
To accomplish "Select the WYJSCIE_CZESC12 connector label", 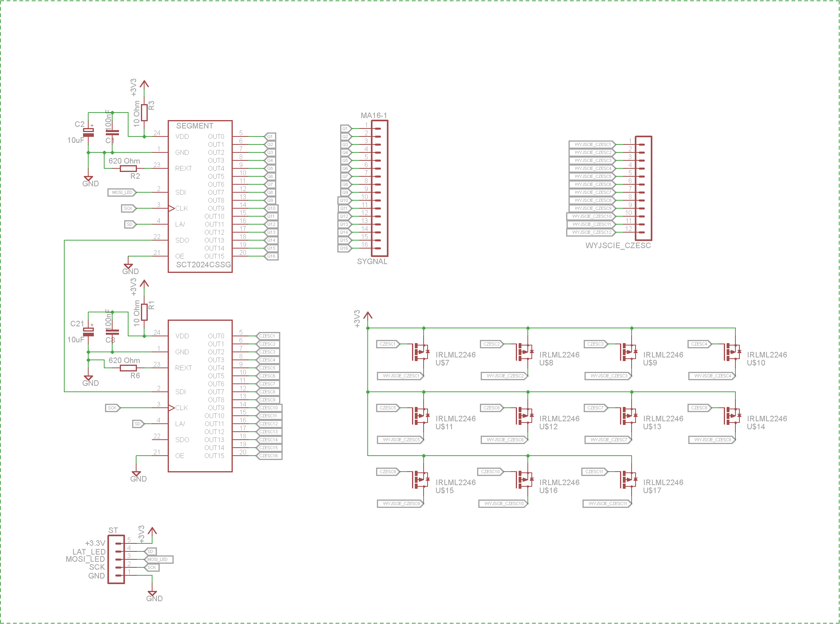I will [592, 232].
